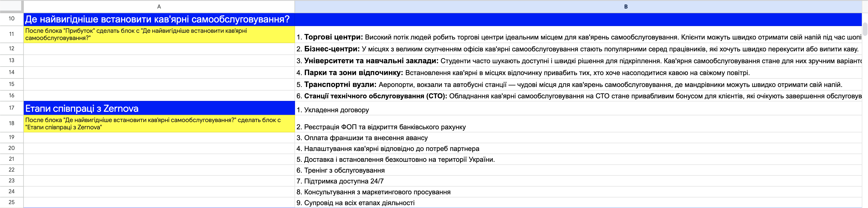Click yellow note cell in row 11
Viewport: 868px width, 208px height.
coord(159,34)
